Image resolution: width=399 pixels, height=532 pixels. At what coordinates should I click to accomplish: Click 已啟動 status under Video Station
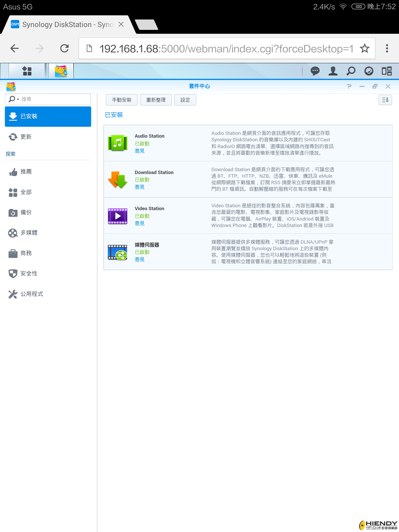(142, 216)
